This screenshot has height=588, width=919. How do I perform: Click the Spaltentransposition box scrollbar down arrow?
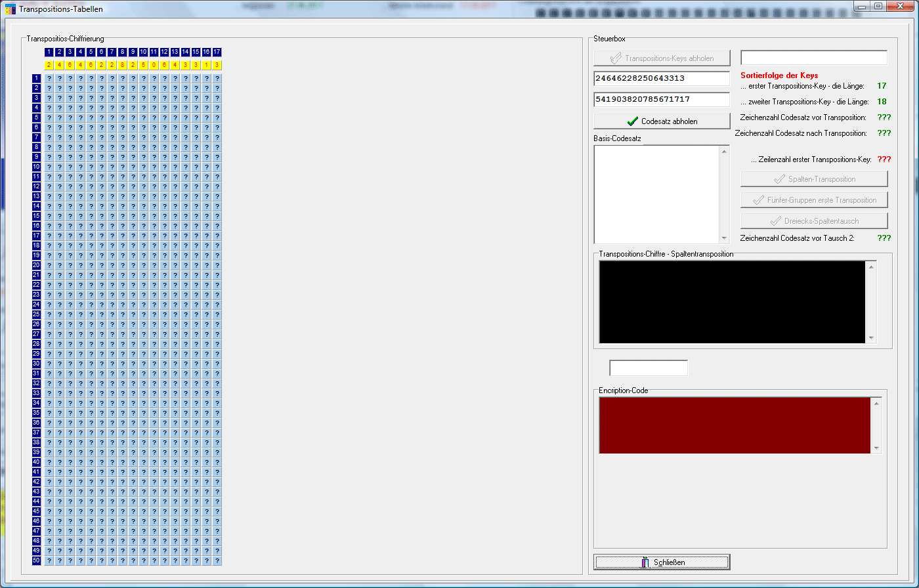871,338
